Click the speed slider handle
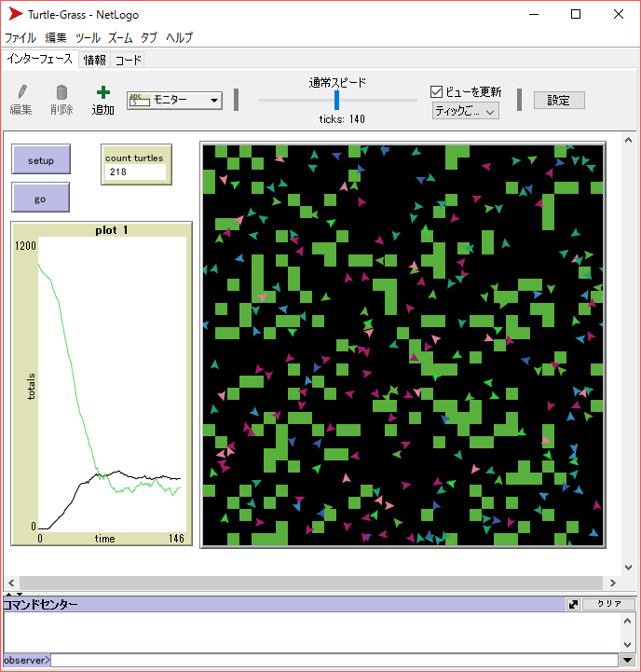641x672 pixels. pos(337,100)
